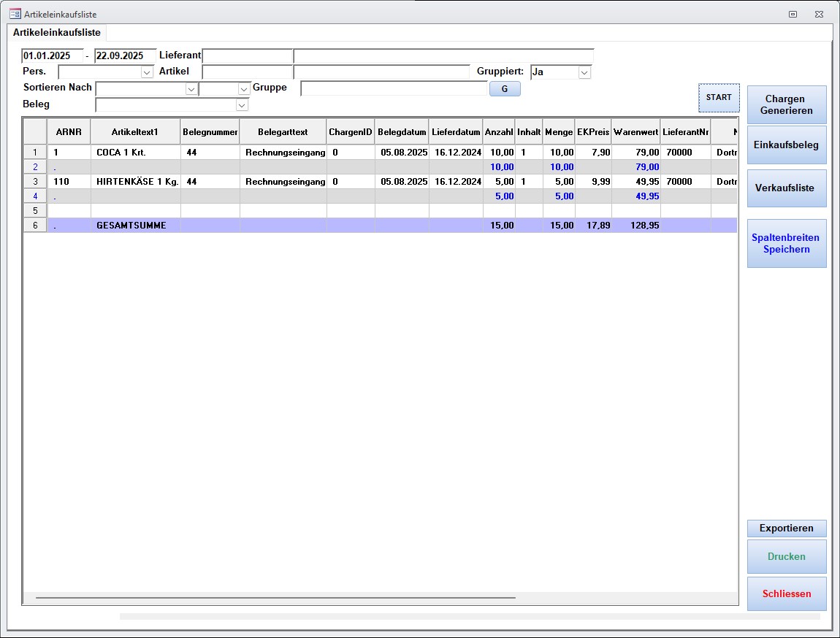
Task: Open the Beleg dropdown
Action: pos(242,105)
